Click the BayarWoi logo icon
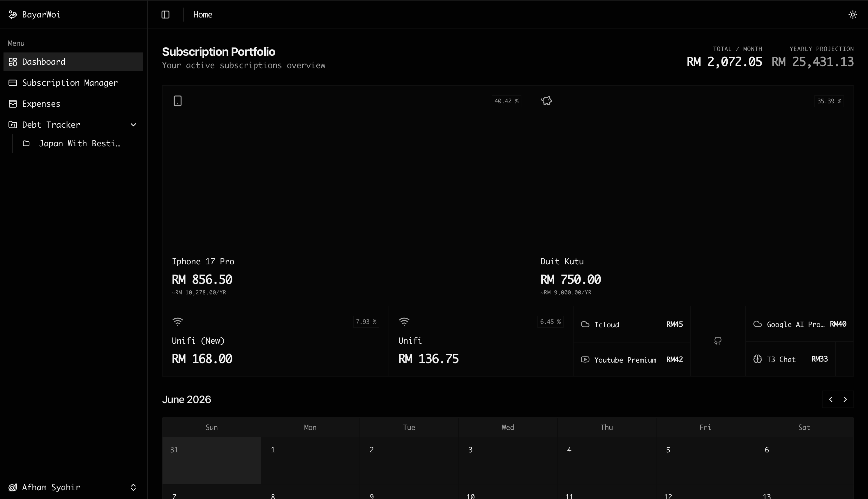The height and width of the screenshot is (499, 868). coord(13,14)
